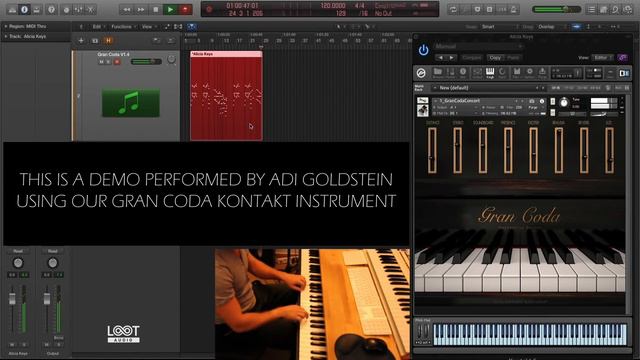Click the green music note track icon
This screenshot has width=640, height=360.
pos(131,102)
